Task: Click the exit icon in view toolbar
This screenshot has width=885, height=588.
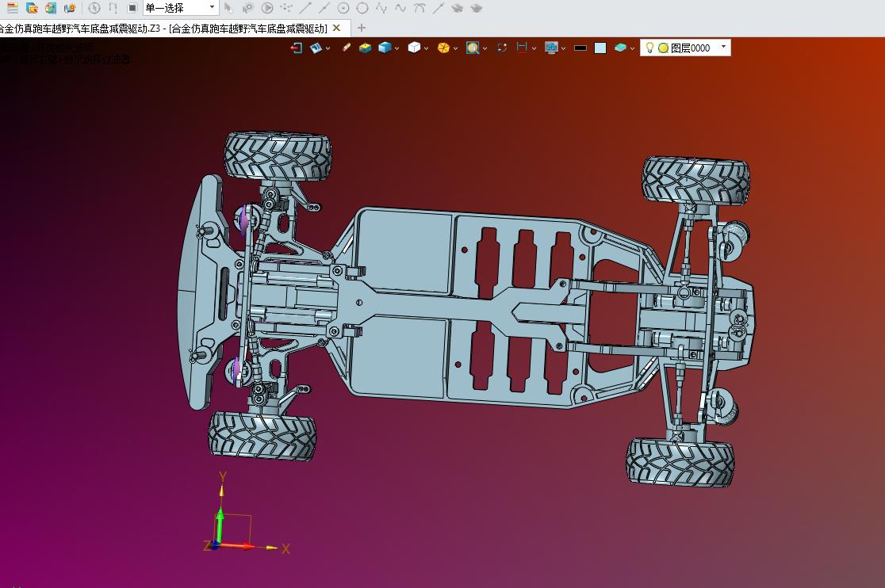Action: [297, 48]
